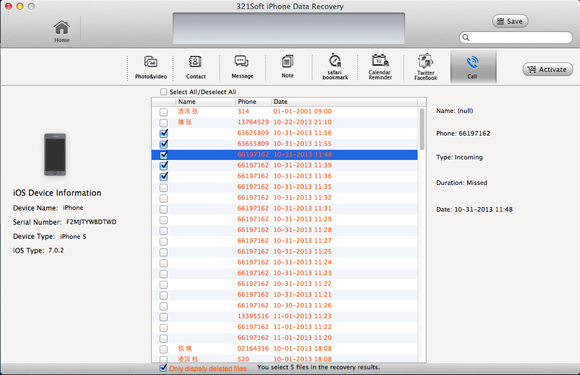The image size is (580, 375).
Task: Open the Contact category
Action: point(195,67)
